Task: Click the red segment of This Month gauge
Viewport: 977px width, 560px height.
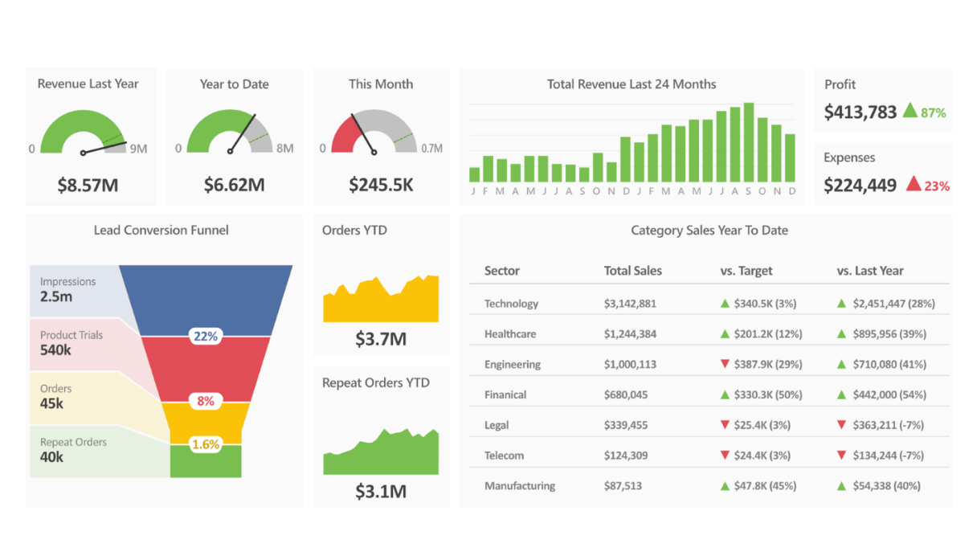Action: (343, 133)
